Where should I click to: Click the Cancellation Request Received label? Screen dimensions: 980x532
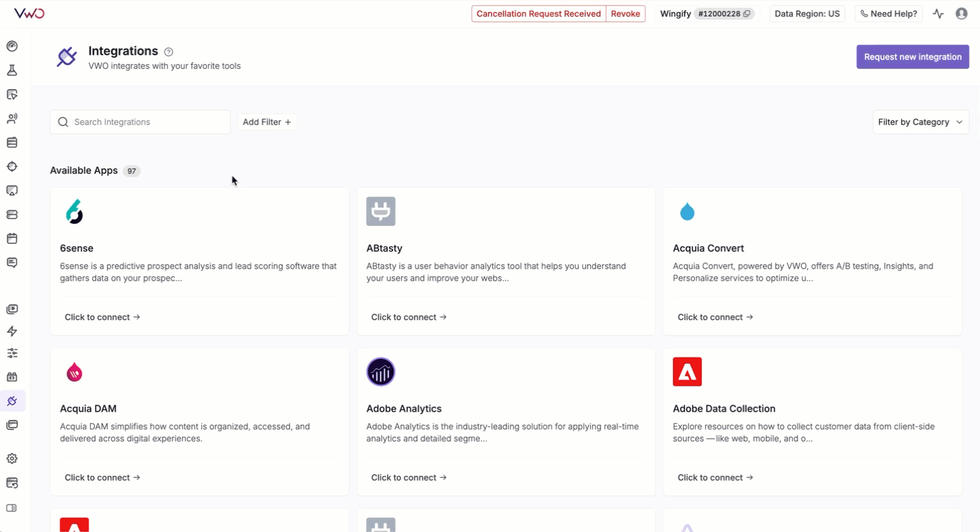point(539,13)
